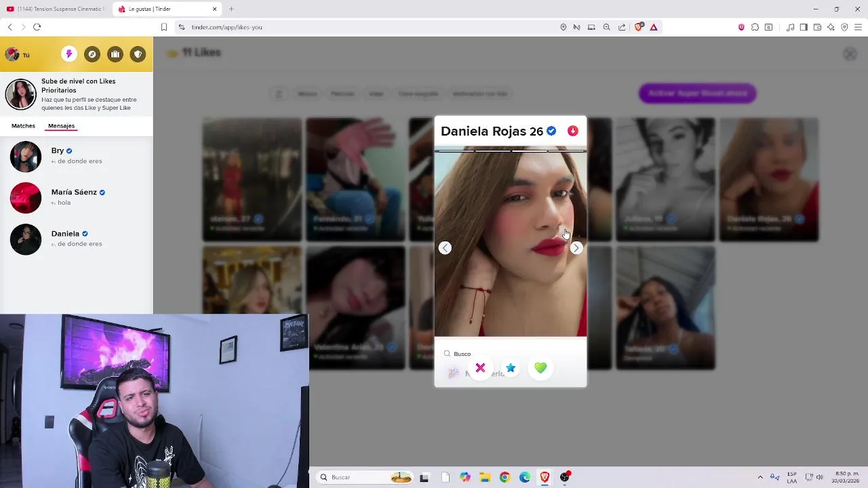Click the Sube de nivel con Likes Prioritarios banner
868x488 pixels.
(77, 94)
